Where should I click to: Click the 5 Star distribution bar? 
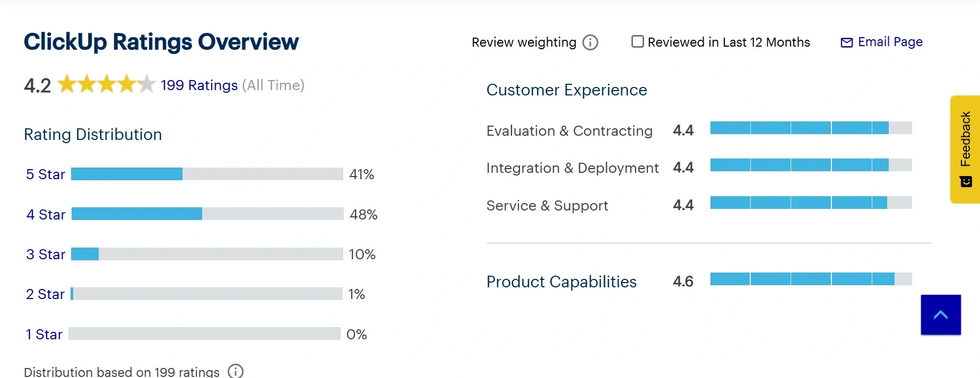207,174
